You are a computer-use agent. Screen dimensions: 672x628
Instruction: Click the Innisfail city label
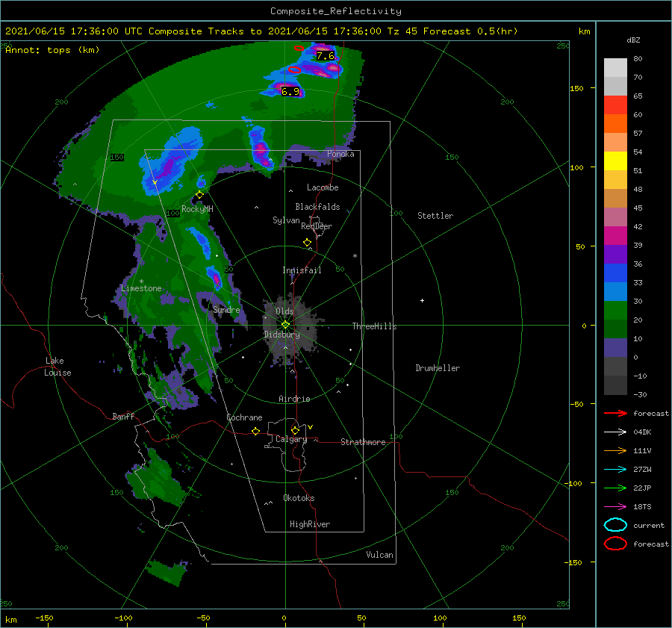[x=302, y=270]
